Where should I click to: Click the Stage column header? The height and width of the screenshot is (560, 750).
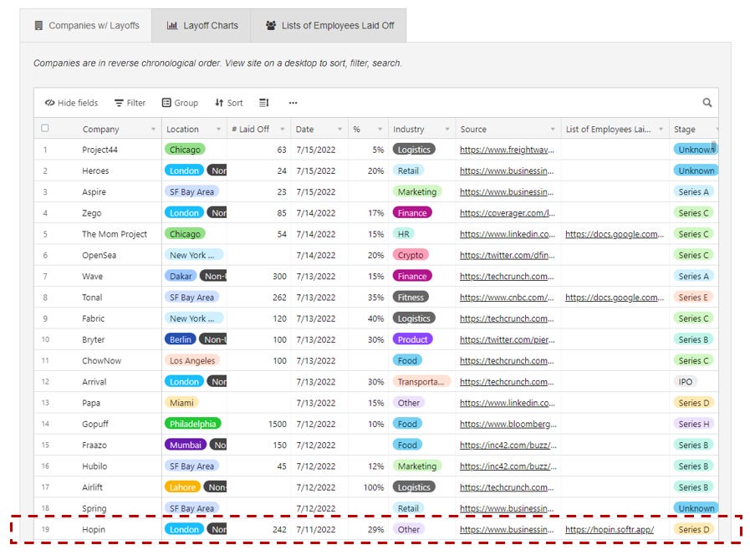693,129
